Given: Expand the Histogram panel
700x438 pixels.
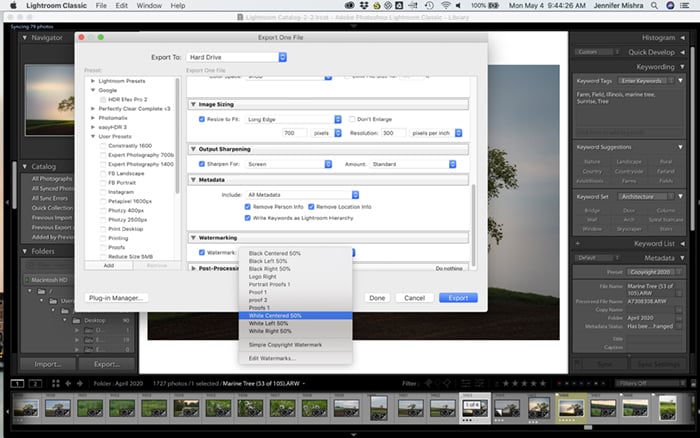Looking at the screenshot, I should click(x=682, y=38).
